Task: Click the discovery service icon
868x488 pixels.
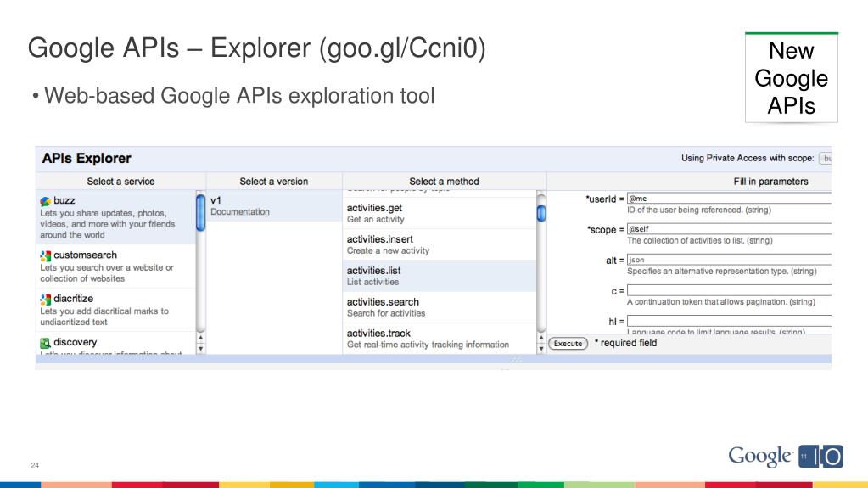Action: point(45,343)
